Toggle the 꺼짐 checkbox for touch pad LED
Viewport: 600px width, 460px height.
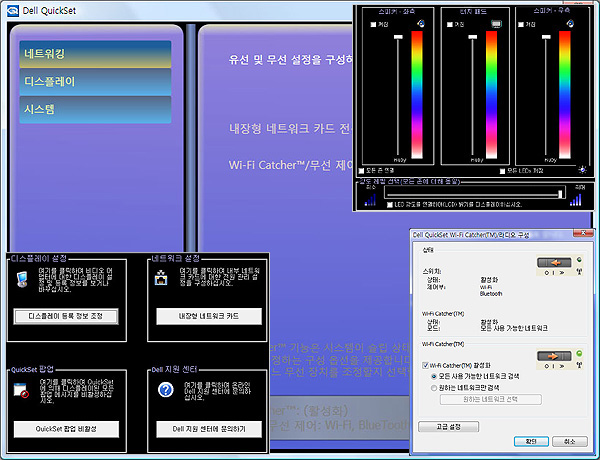[450, 24]
